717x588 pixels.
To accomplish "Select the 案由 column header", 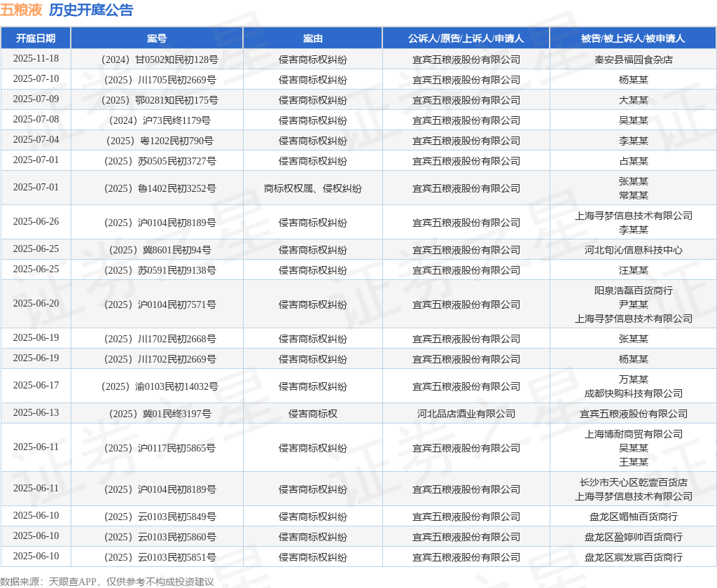I will pos(313,38).
